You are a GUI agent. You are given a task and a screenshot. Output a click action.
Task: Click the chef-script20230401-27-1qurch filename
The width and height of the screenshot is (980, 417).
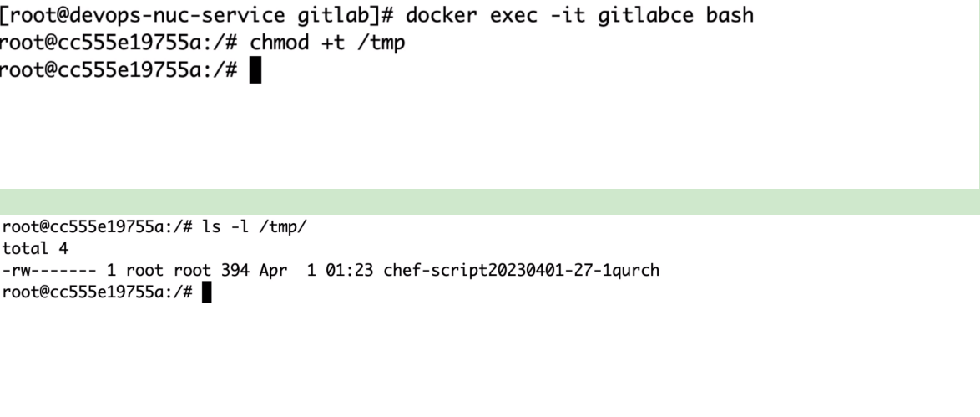(521, 271)
